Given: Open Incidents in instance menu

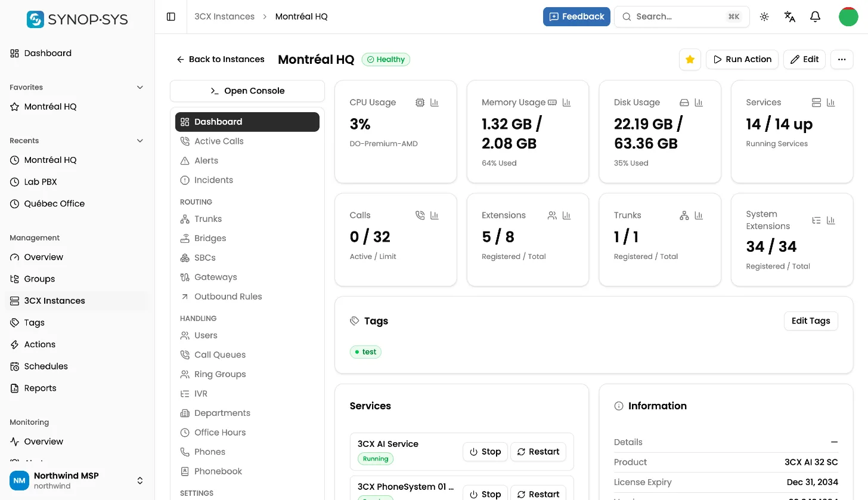Looking at the screenshot, I should 247,180.
